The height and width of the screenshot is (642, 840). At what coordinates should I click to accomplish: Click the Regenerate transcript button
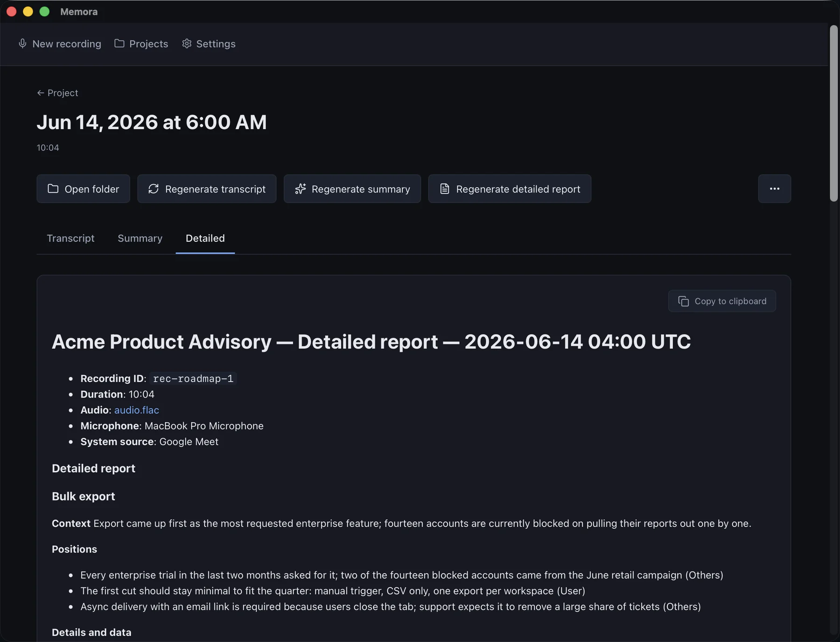click(207, 188)
